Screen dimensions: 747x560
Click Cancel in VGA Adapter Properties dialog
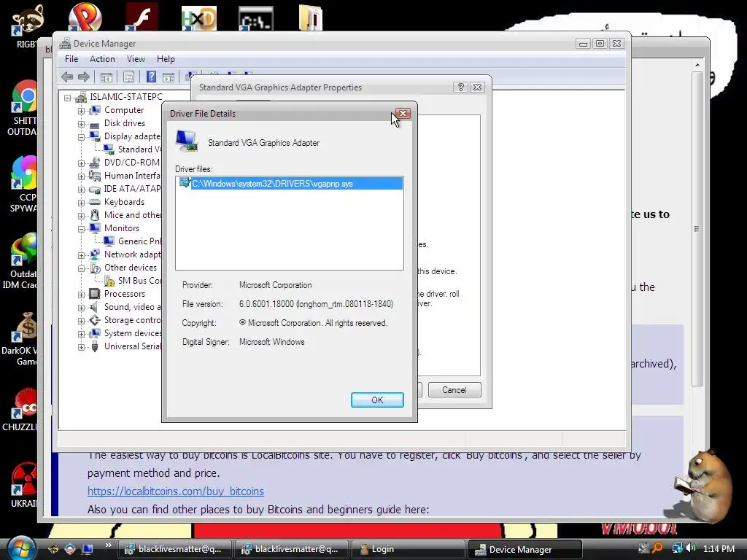coord(454,390)
